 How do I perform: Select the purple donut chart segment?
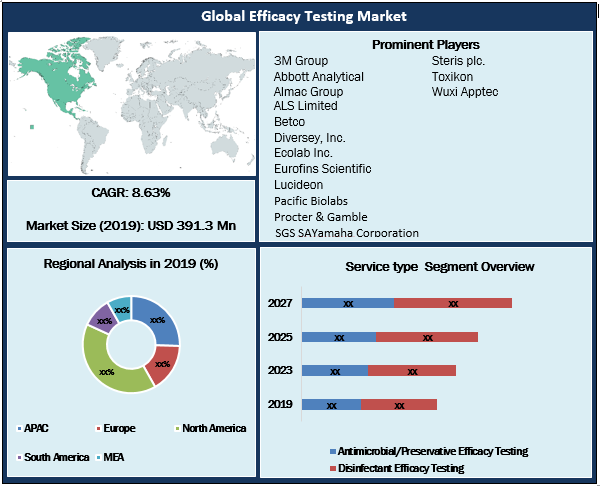[x=100, y=318]
